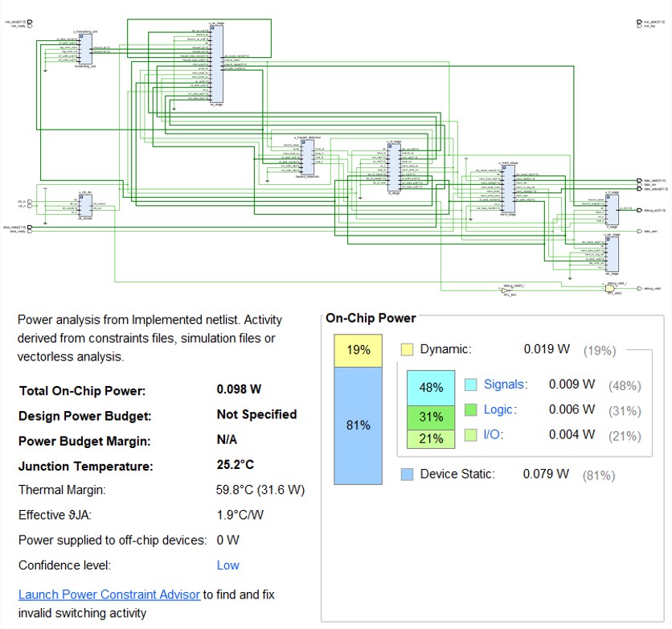
Task: Select the debug_pc[31:0] output port
Action: (639, 210)
